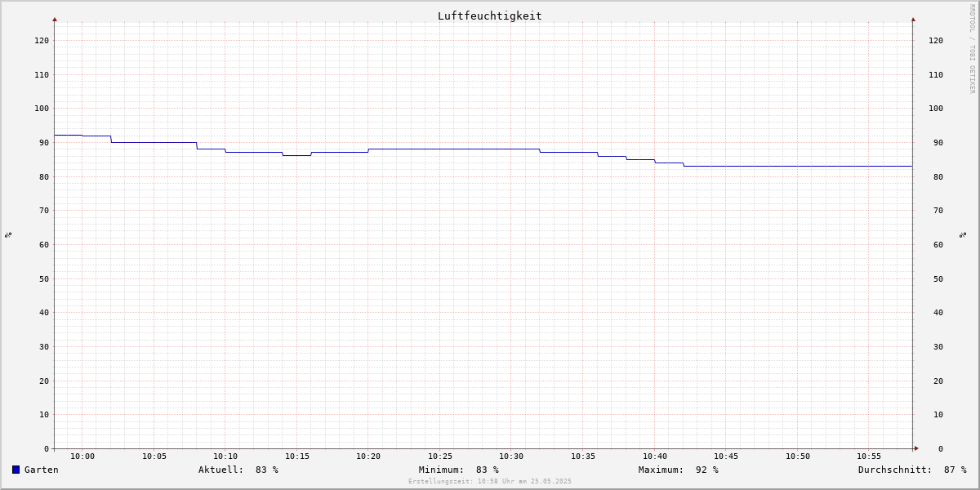Click the chart title Luftfeuchtigkeit
The height and width of the screenshot is (490, 980).
pyautogui.click(x=489, y=16)
